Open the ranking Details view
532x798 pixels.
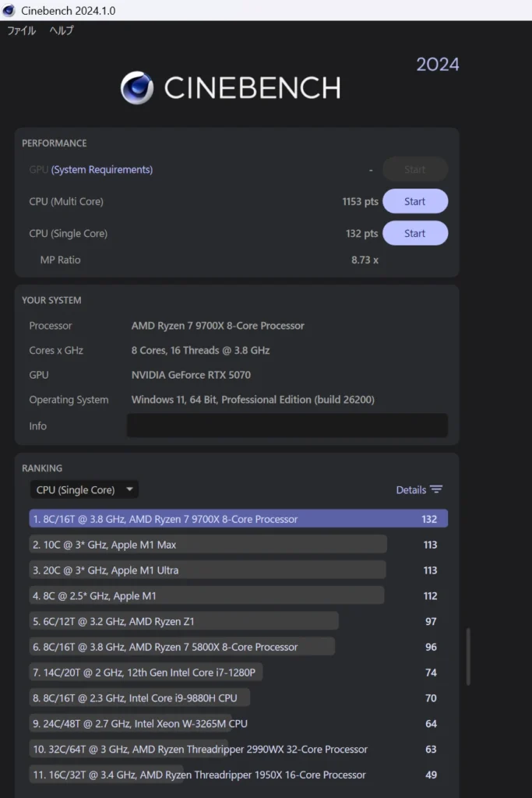(411, 489)
